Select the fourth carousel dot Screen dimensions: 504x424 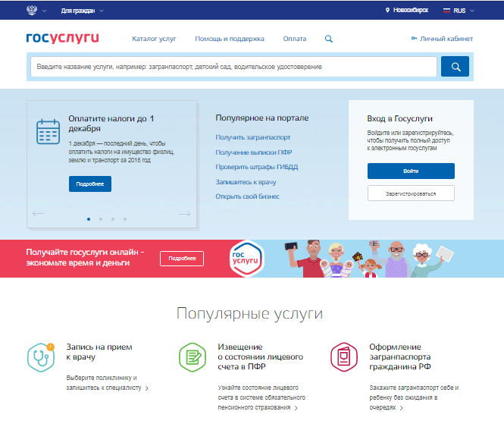click(x=125, y=219)
